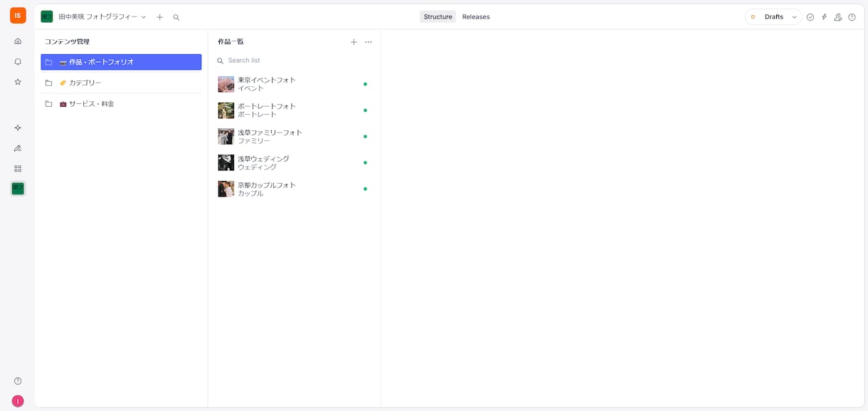The width and height of the screenshot is (868, 411).
Task: Click the 浅草ファミリーフォト thumbnail
Action: 226,136
